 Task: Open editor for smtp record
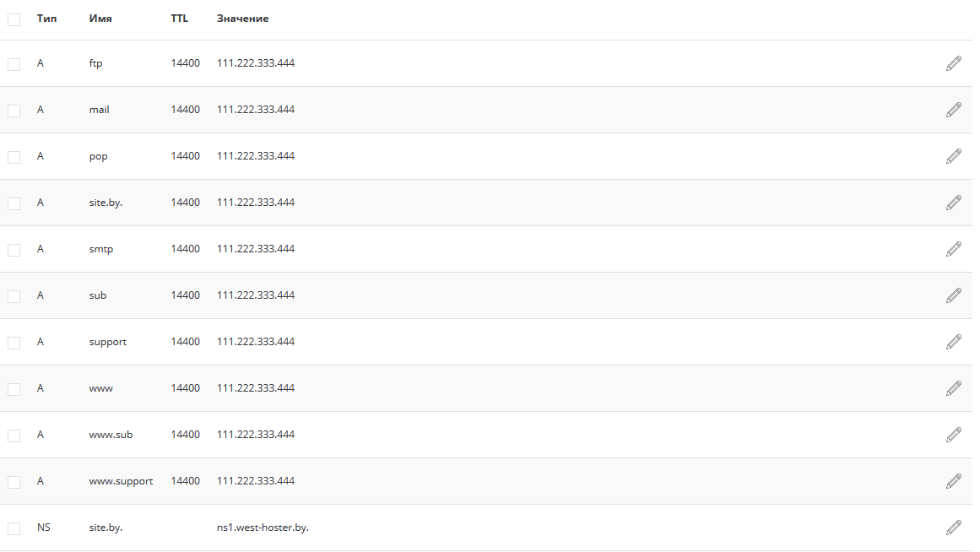click(x=953, y=249)
